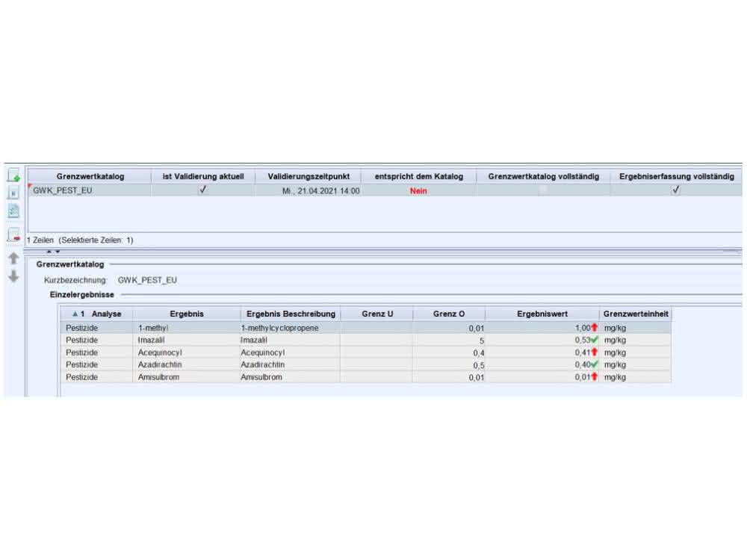Select the 'Acequinocyl' Ergebnis cell
Viewport: 747px width, 560px height.
pos(187,352)
